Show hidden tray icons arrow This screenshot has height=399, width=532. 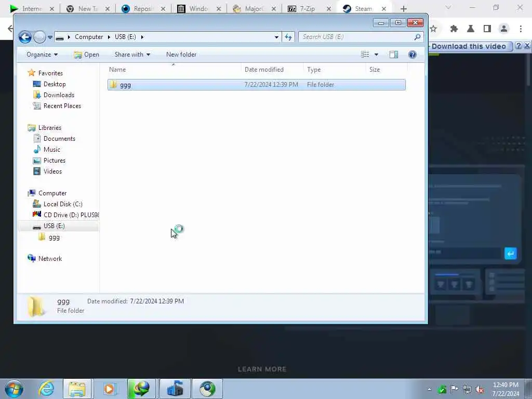[429, 389]
